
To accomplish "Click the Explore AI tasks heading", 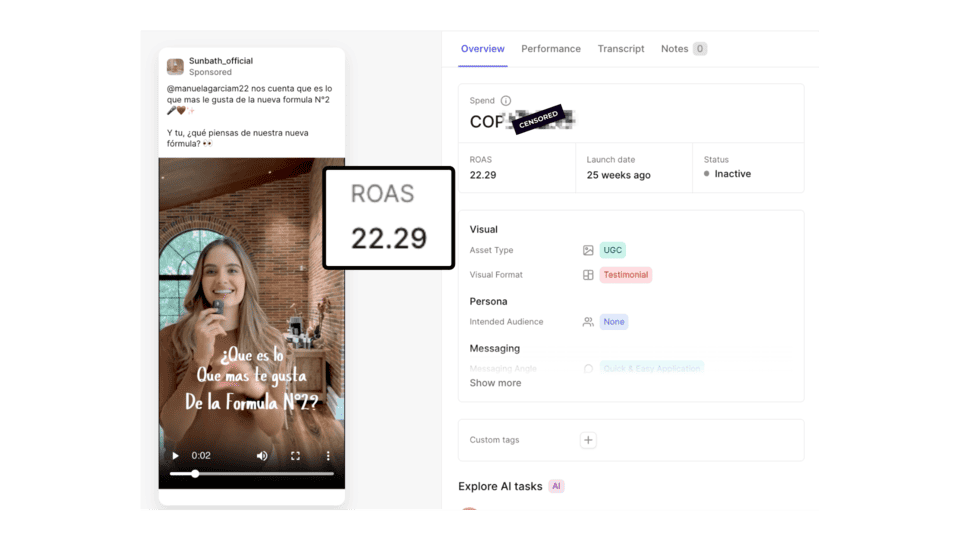I will 500,486.
